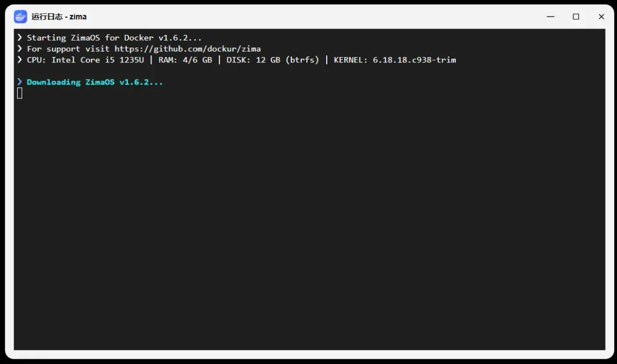
Task: Close the 运行日志 - zima window
Action: tap(601, 17)
